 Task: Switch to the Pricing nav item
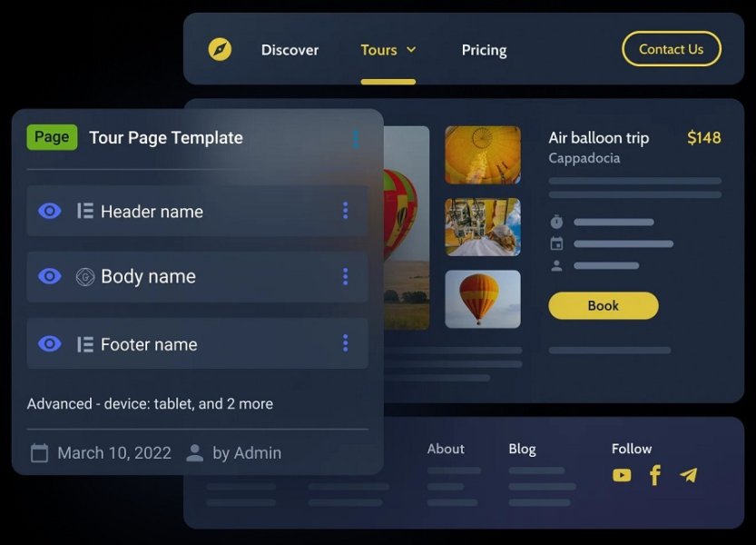click(x=484, y=50)
